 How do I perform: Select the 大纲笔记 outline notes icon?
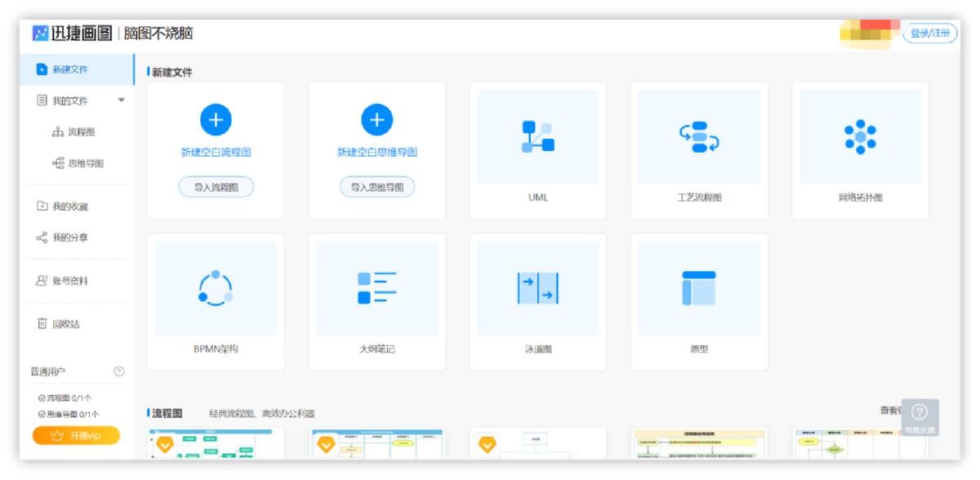click(376, 287)
